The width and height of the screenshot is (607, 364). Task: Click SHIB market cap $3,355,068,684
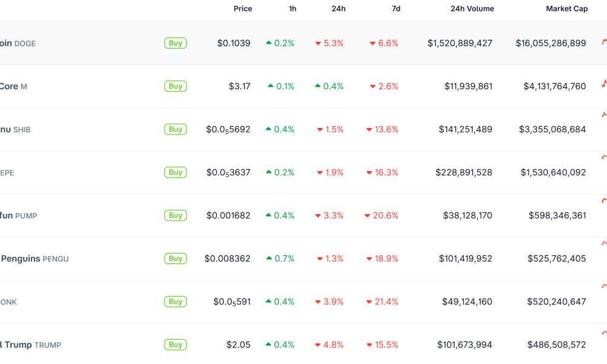(552, 129)
